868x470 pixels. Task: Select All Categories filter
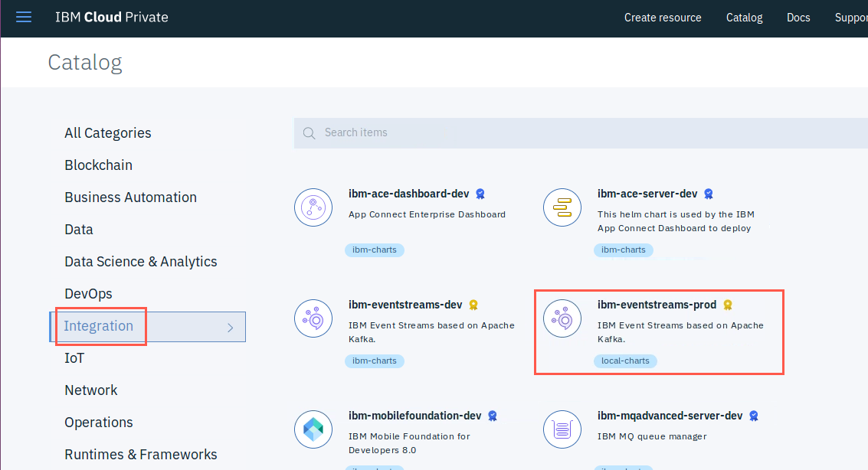click(108, 133)
